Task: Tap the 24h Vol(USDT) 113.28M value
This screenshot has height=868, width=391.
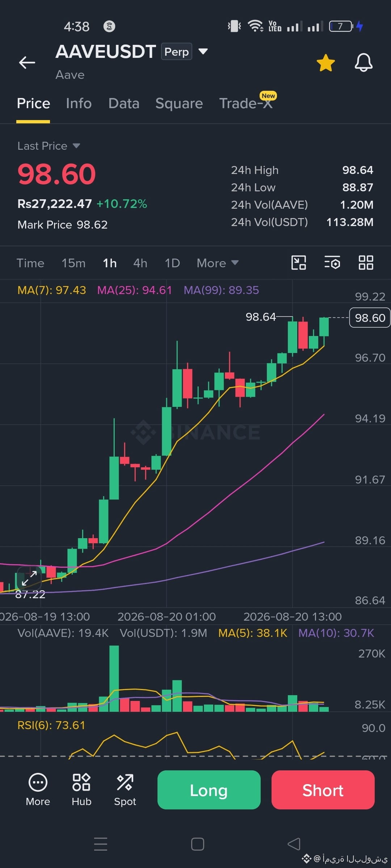Action: pyautogui.click(x=350, y=222)
